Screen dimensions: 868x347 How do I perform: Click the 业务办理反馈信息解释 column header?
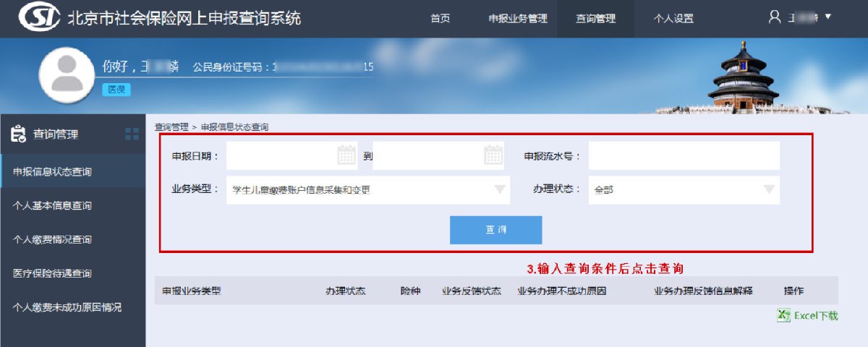[704, 291]
